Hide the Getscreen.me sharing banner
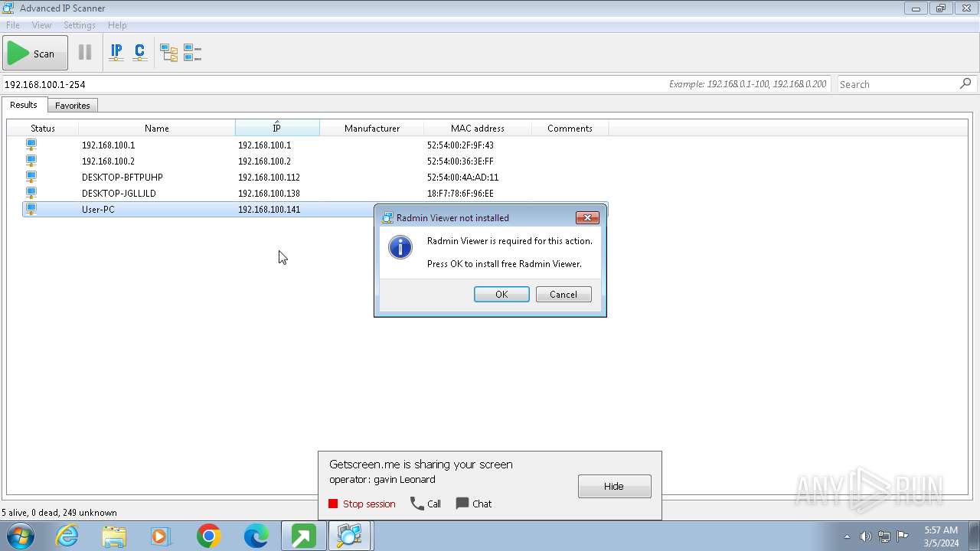The image size is (980, 551). click(615, 486)
